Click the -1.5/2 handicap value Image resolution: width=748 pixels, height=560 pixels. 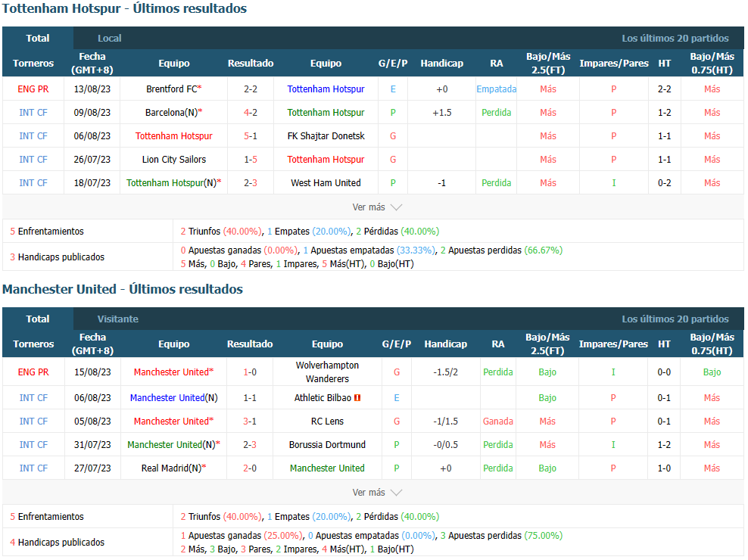446,372
